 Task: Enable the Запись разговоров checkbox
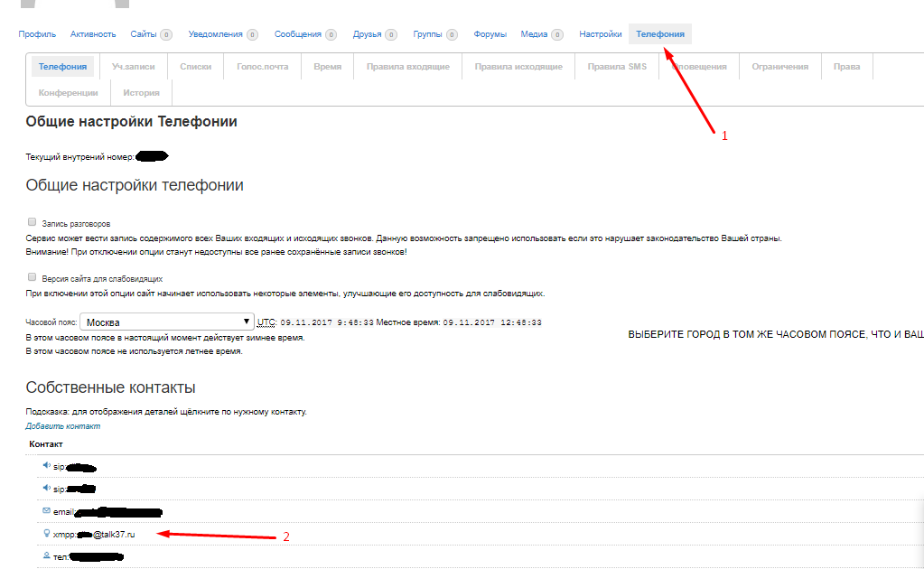tap(33, 221)
